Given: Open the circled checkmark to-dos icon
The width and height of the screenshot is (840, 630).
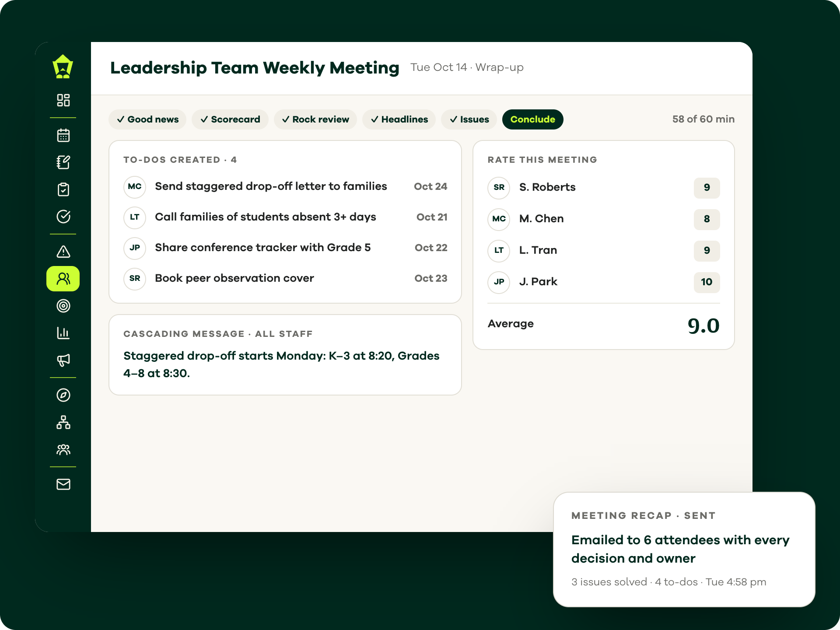Looking at the screenshot, I should coord(63,217).
